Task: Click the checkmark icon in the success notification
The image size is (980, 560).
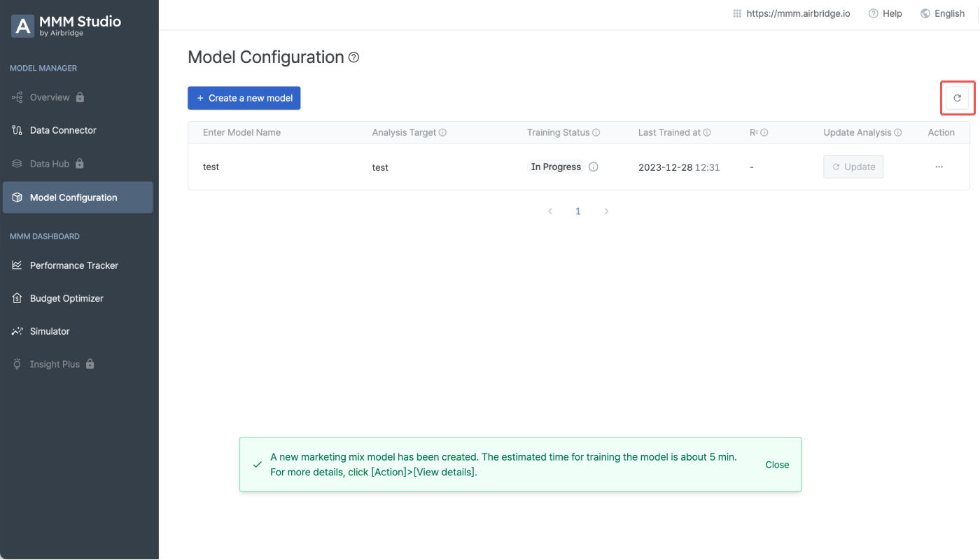Action: tap(258, 465)
